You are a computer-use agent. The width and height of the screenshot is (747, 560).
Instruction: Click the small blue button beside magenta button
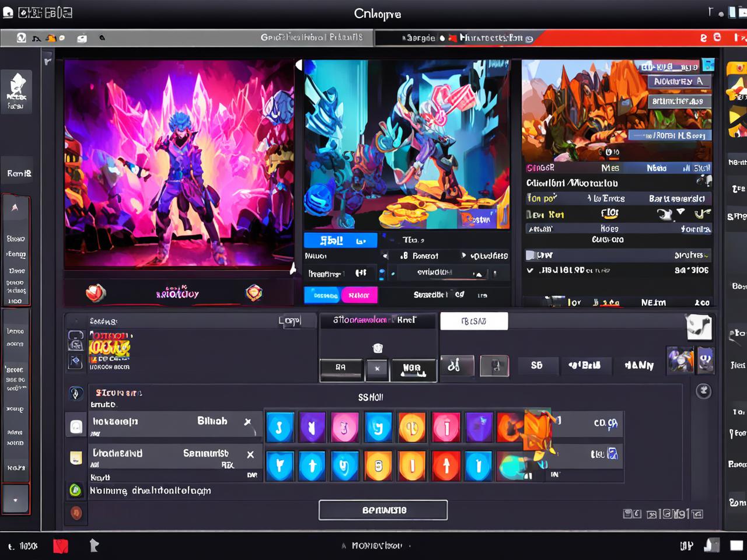[323, 295]
